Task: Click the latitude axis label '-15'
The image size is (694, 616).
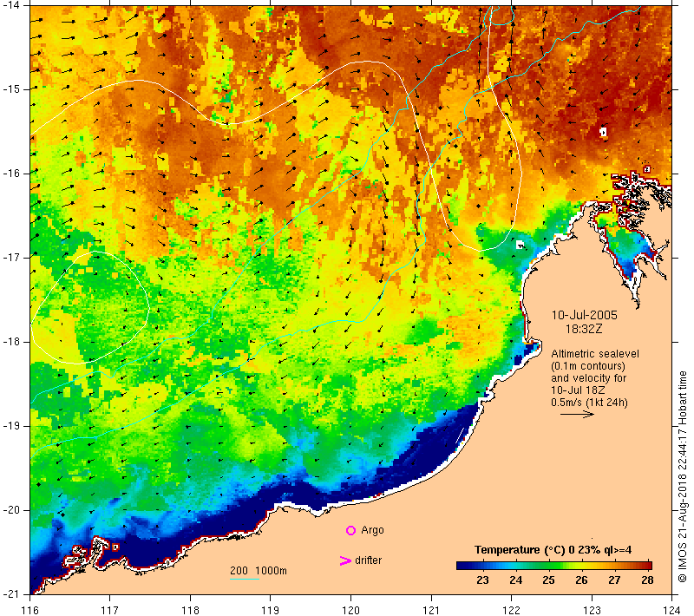Action: (x=11, y=89)
